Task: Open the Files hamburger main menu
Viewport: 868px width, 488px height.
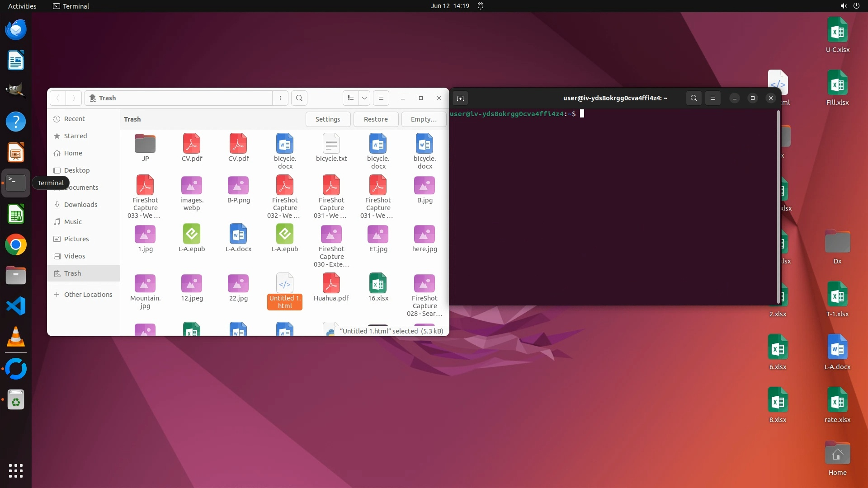Action: pyautogui.click(x=381, y=98)
